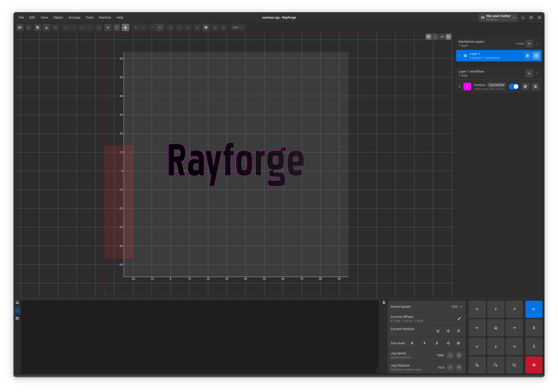Delete the Contour step with trash icon
Viewport: 558px width, 392px height.
[535, 86]
